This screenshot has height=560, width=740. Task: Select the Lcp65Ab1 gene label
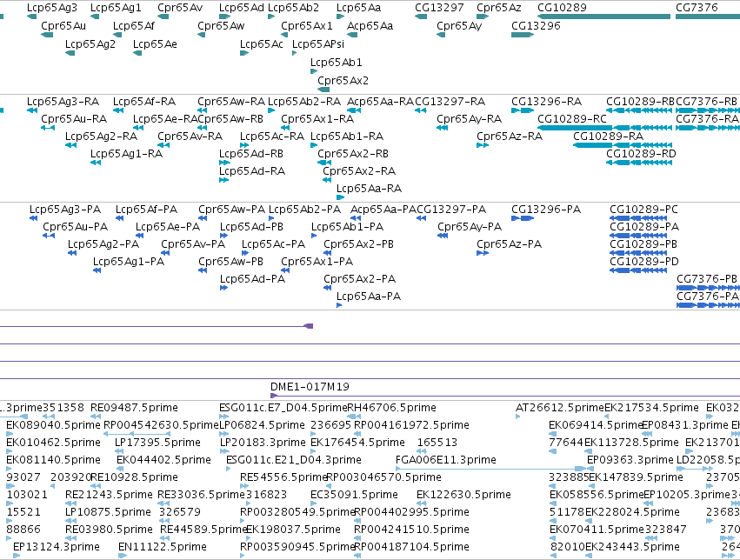(x=336, y=63)
